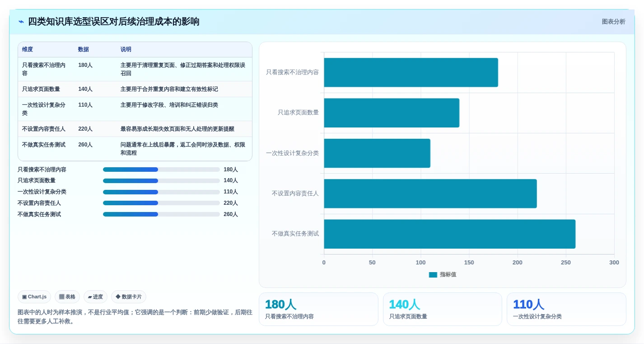644x344 pixels.
Task: Select the Chart.js tag chip
Action: pos(34,297)
